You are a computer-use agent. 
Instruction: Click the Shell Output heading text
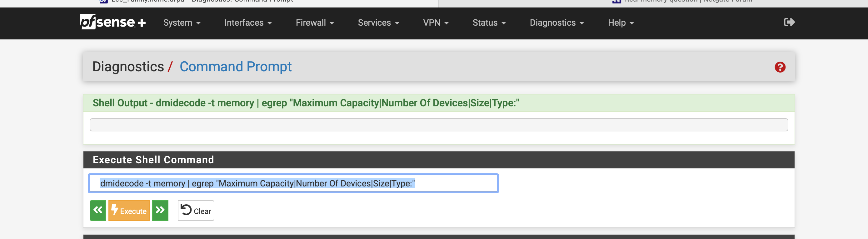coord(306,103)
